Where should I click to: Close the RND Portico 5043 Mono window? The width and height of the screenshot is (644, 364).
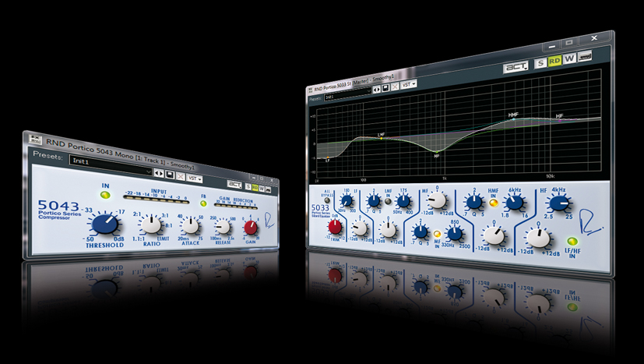point(272,180)
